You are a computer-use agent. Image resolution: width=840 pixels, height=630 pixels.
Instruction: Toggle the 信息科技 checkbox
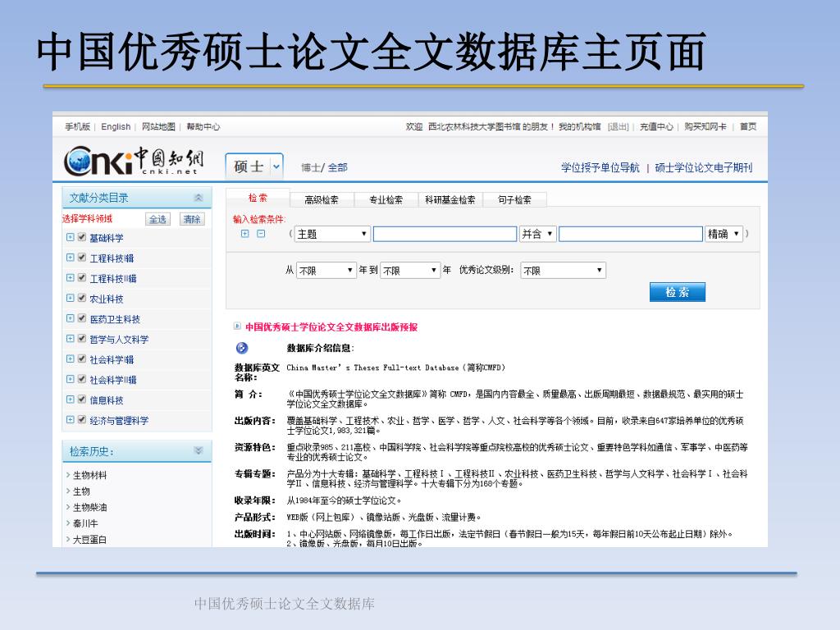coord(82,399)
